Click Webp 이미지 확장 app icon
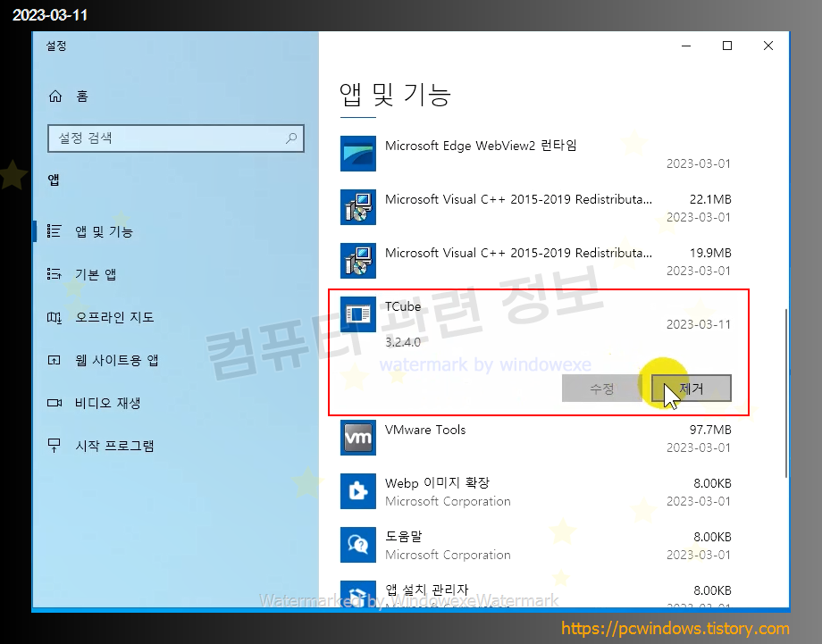Image resolution: width=822 pixels, height=644 pixels. click(x=358, y=491)
